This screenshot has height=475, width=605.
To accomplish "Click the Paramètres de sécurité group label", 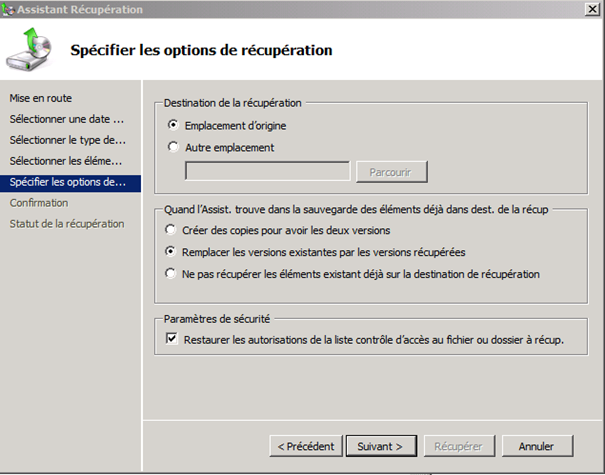I will click(x=217, y=319).
